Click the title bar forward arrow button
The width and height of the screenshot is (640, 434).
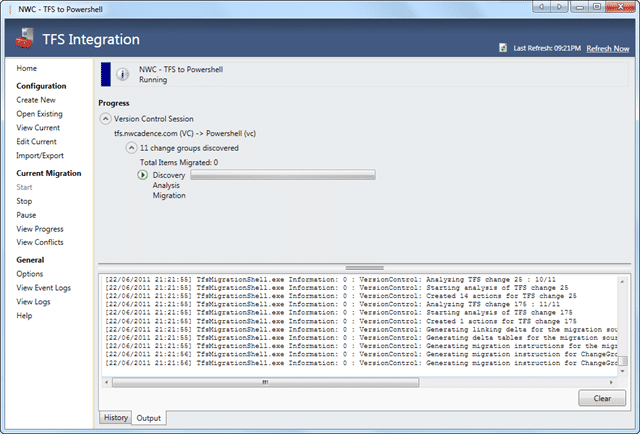[559, 7]
